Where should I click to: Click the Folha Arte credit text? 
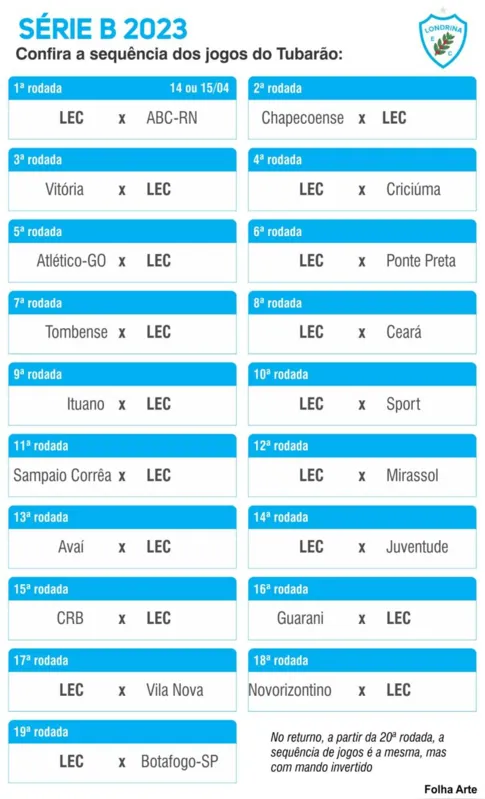coord(450,789)
